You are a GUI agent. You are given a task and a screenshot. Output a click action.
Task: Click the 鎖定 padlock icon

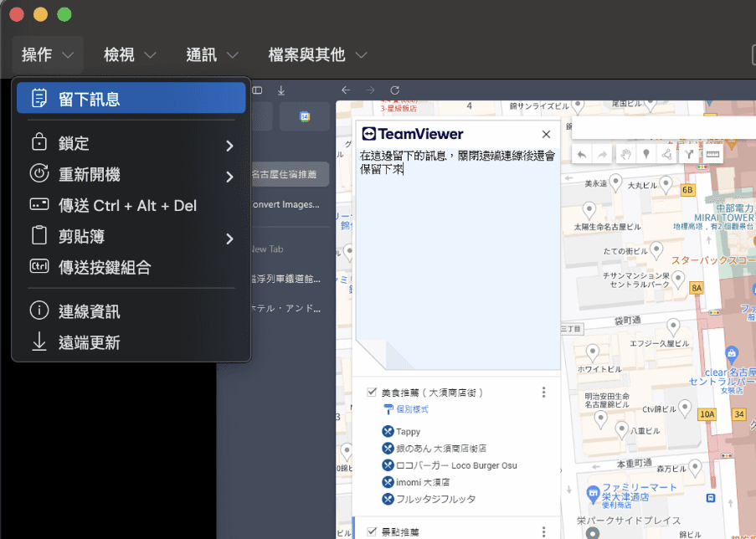[39, 142]
